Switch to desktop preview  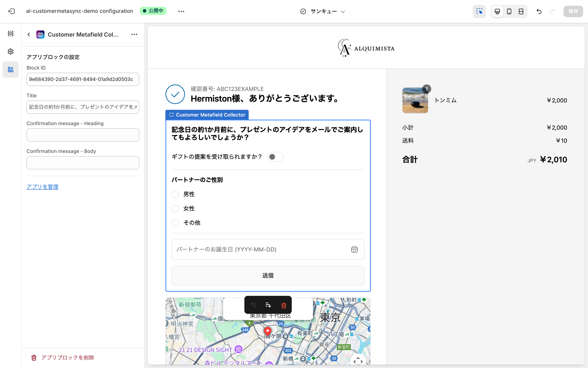pyautogui.click(x=497, y=11)
